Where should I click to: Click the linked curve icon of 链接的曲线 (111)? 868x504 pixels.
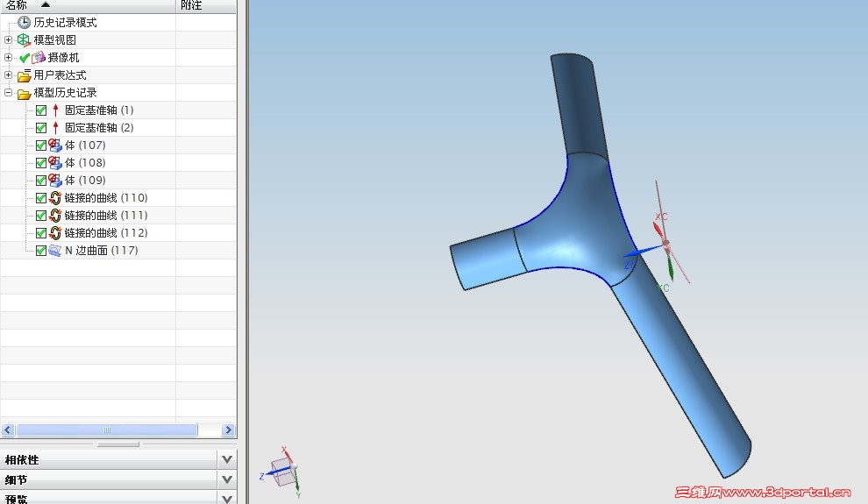point(55,216)
